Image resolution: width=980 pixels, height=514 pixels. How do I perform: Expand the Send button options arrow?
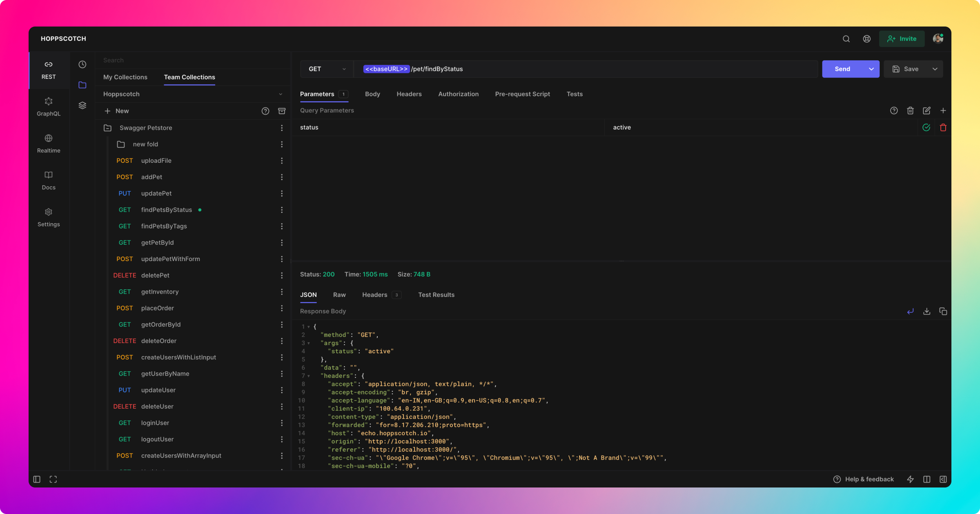coord(871,69)
